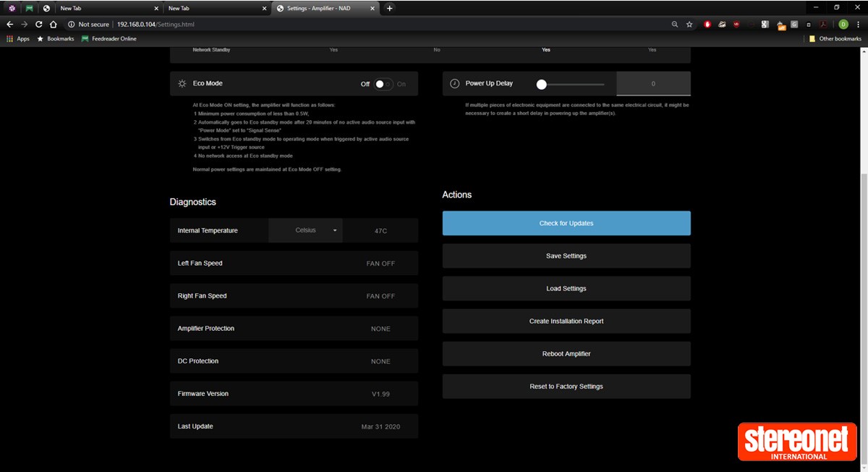
Task: Click the Eco Mode sun icon
Action: [182, 83]
